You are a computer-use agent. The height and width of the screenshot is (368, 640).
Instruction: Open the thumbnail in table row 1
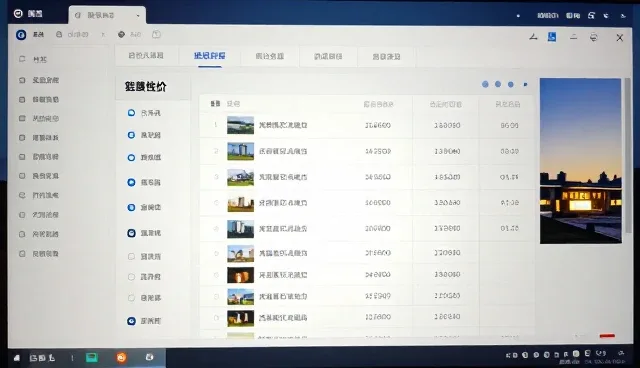[240, 125]
